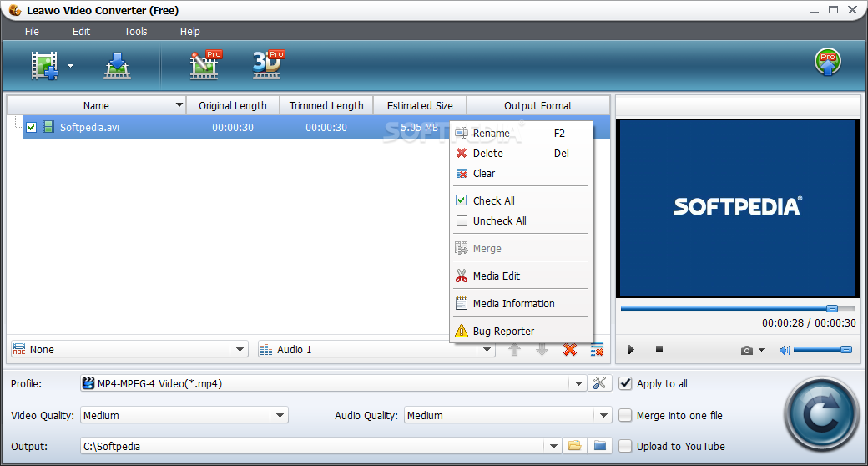Click the Softpedia preview video area

[x=737, y=208]
